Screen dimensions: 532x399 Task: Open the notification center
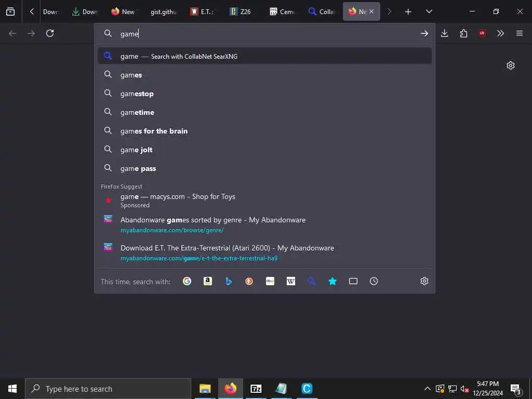point(516,389)
